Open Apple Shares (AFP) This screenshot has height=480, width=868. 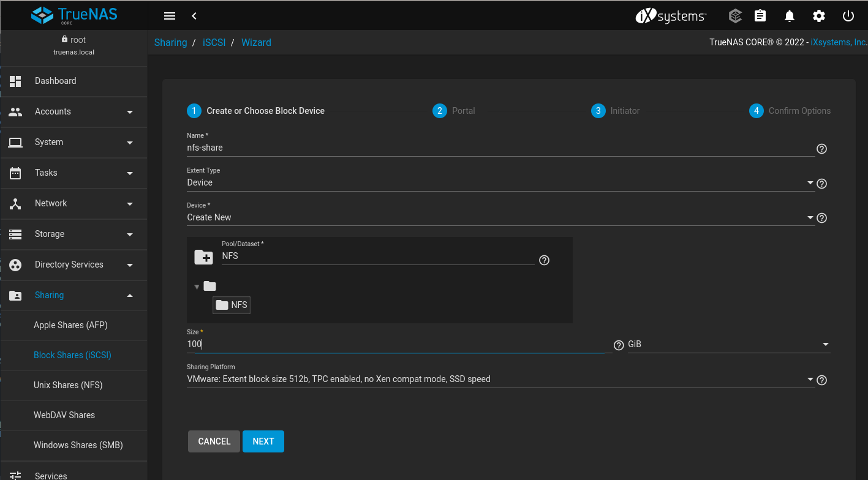(x=74, y=325)
